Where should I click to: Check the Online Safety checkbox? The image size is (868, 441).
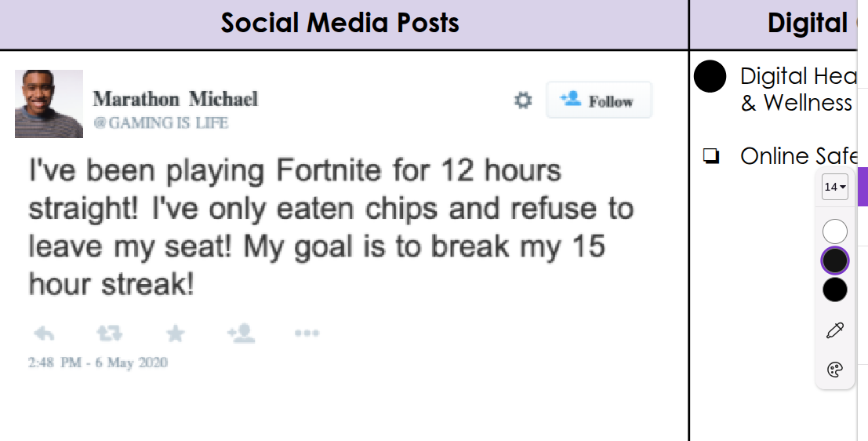711,157
